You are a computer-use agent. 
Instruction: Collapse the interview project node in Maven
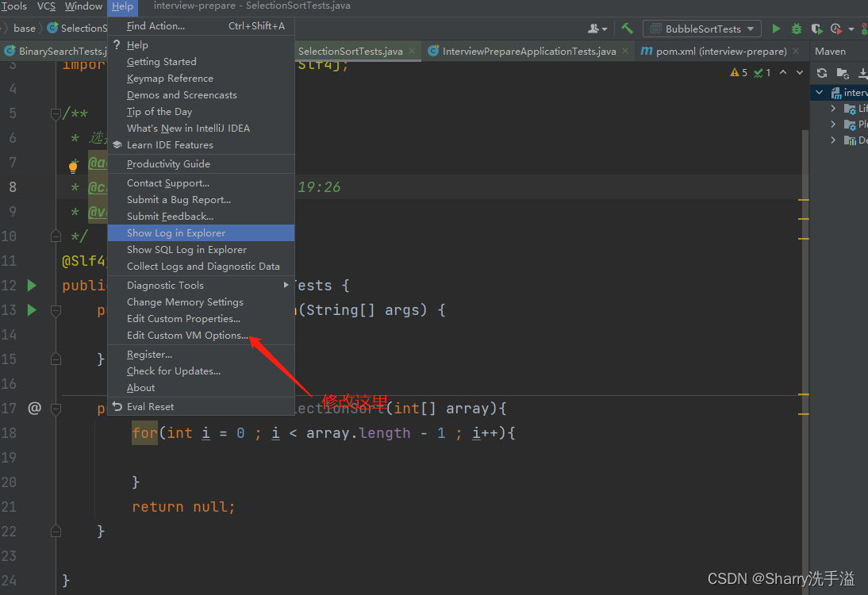[820, 93]
